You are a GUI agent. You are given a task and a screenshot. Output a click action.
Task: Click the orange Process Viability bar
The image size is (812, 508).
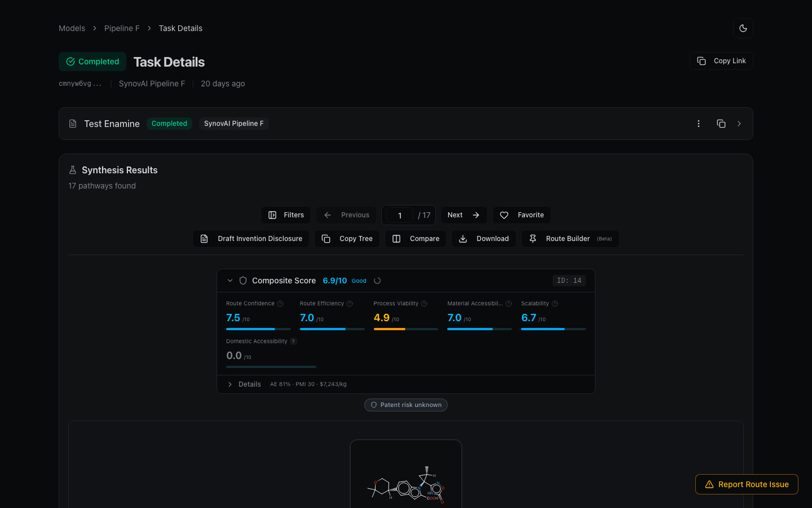point(406,329)
